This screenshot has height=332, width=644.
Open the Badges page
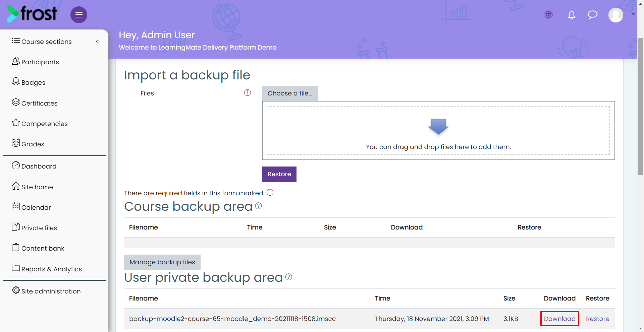pos(33,82)
